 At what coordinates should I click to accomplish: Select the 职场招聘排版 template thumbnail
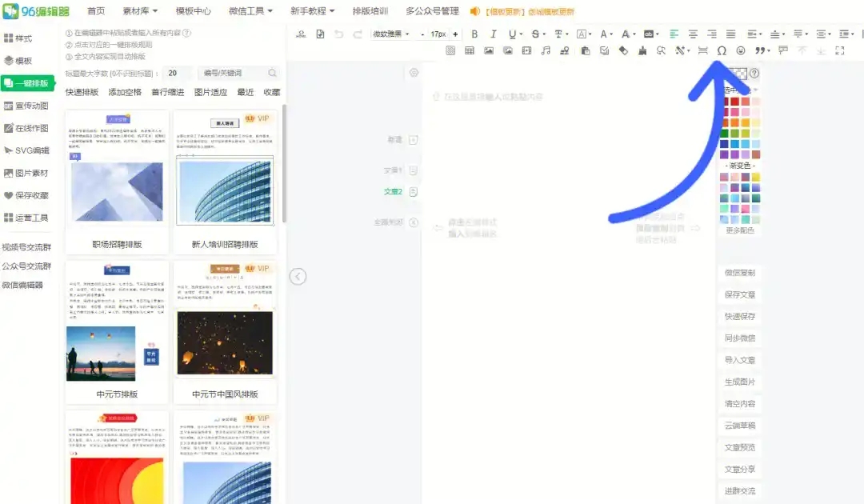click(x=117, y=182)
